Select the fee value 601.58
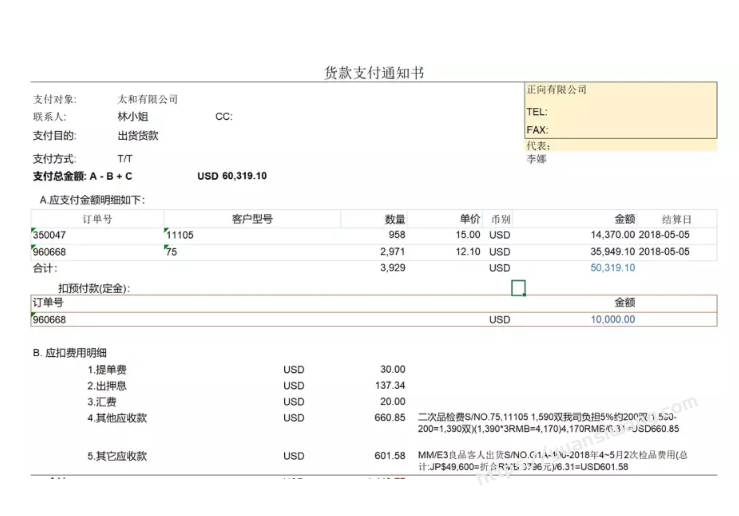This screenshot has height=516, width=739. point(390,456)
